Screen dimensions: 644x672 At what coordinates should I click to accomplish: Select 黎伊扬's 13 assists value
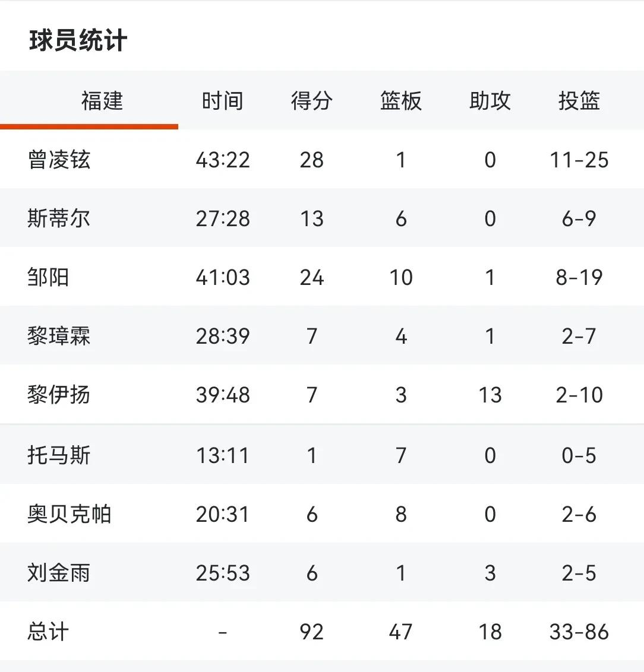point(490,395)
